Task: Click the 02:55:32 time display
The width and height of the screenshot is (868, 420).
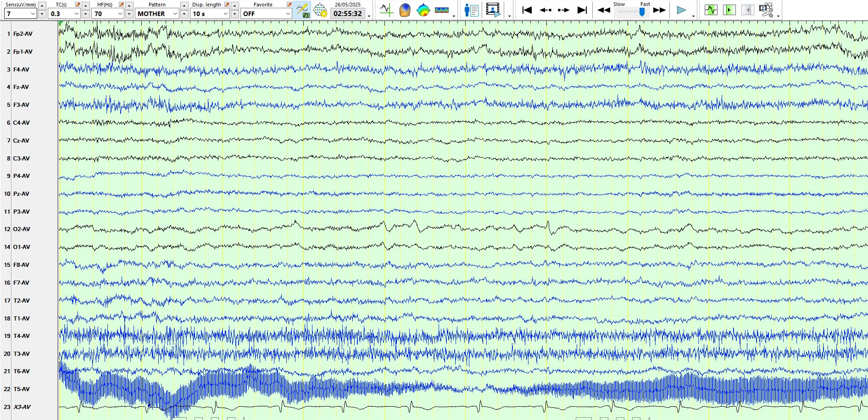Action: point(347,14)
